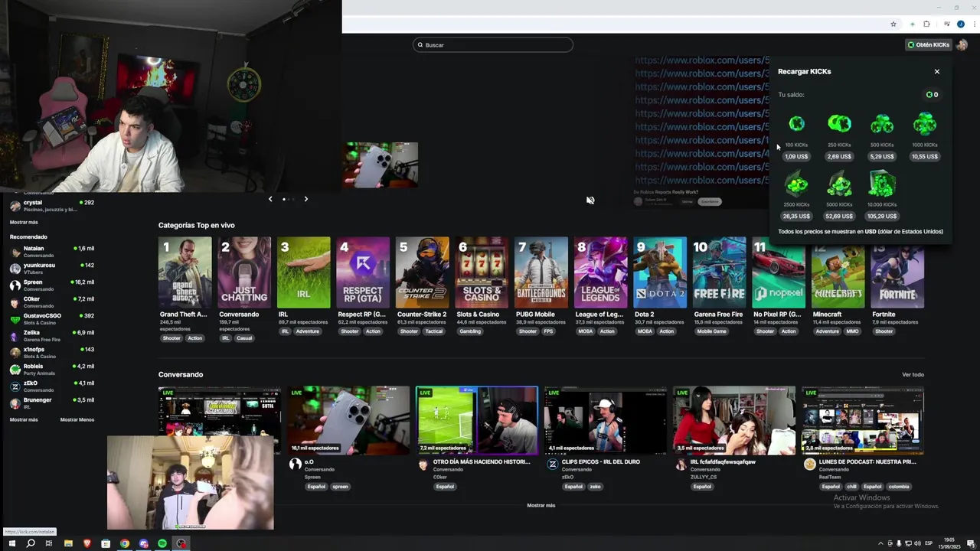This screenshot has width=980, height=551.
Task: Unmute the featured stream player
Action: (590, 200)
